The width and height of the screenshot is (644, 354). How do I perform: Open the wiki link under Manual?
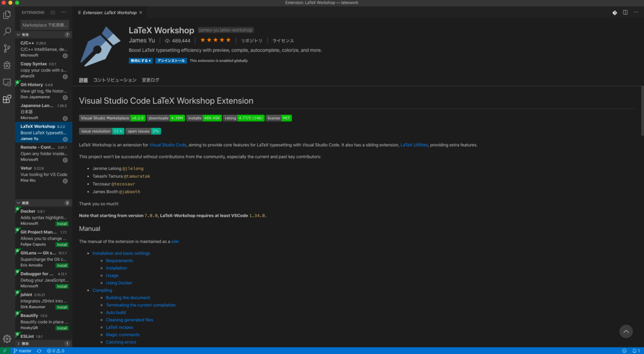pyautogui.click(x=175, y=242)
